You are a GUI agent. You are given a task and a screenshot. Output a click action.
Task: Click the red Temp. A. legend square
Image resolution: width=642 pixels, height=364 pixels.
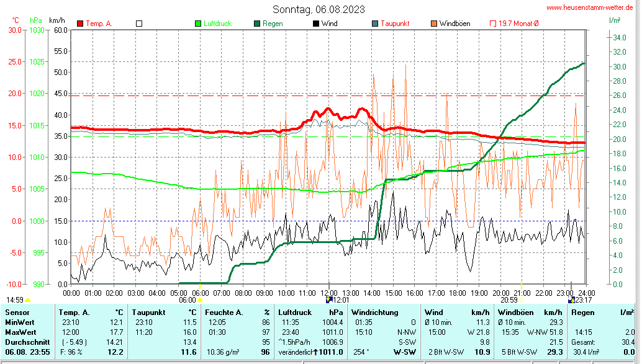80,24
